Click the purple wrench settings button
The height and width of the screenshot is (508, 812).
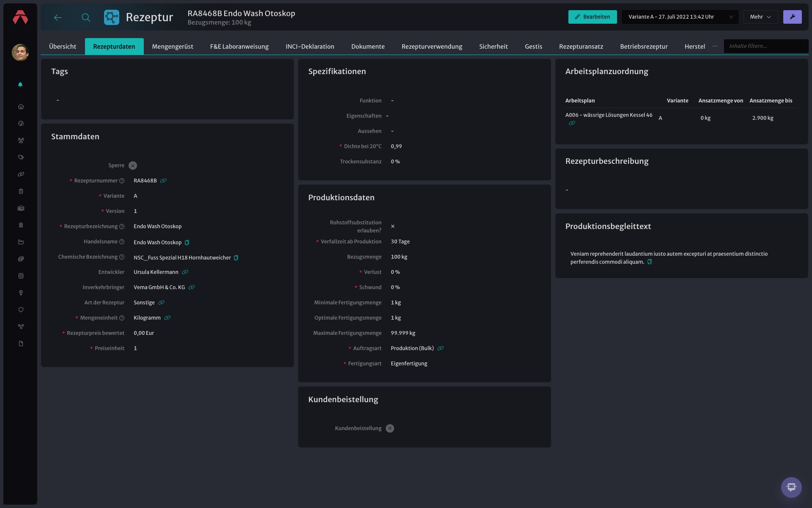(792, 17)
